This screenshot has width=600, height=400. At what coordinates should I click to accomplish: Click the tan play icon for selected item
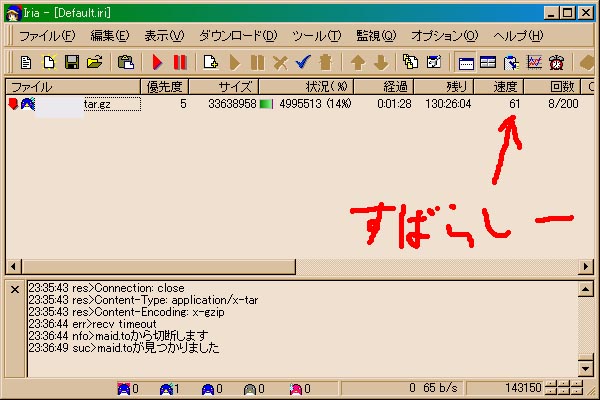235,62
